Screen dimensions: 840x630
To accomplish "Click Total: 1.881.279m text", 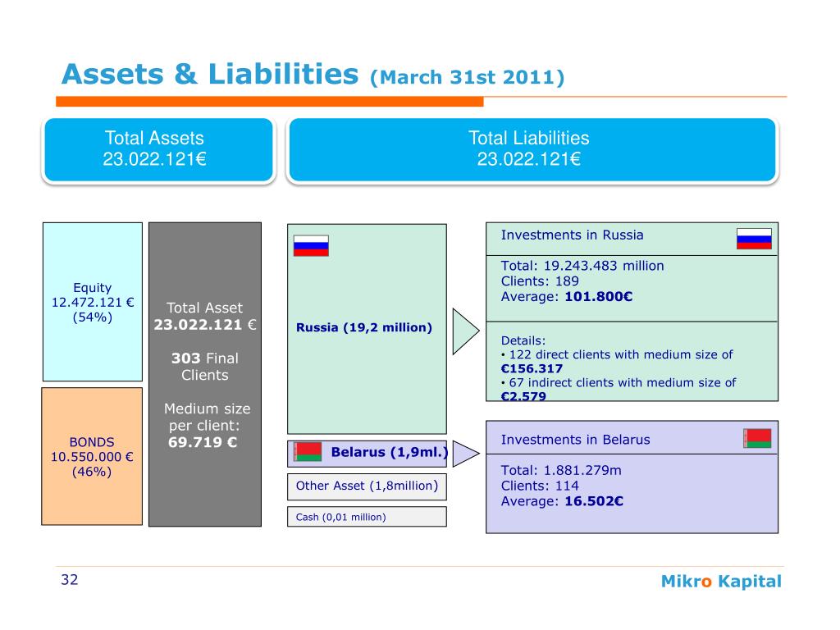I will tap(561, 470).
